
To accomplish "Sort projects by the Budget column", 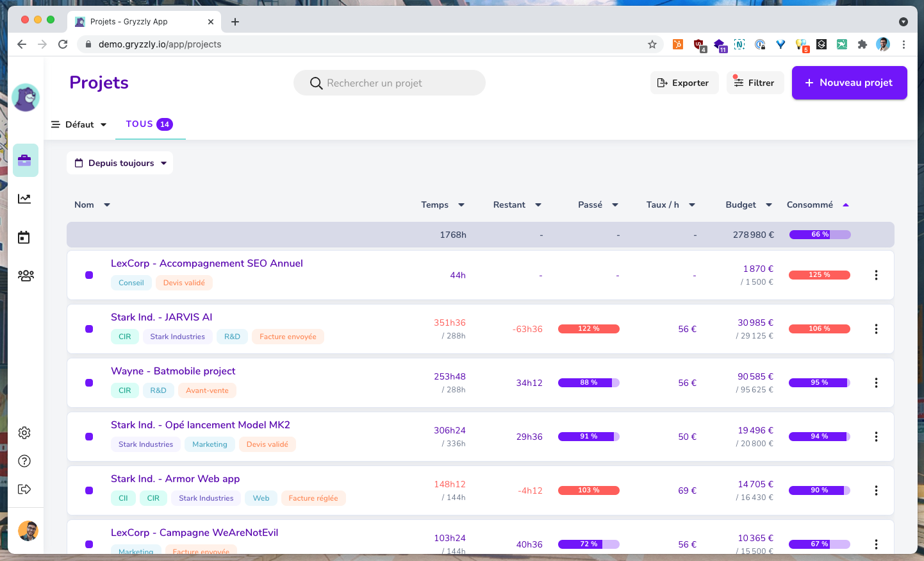I will [749, 205].
